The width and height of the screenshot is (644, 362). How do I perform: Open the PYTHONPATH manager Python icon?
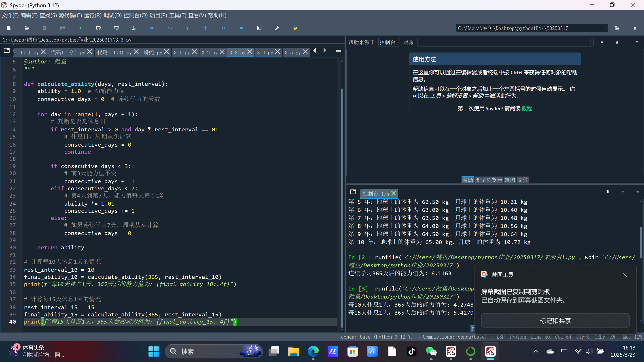pos(295,28)
